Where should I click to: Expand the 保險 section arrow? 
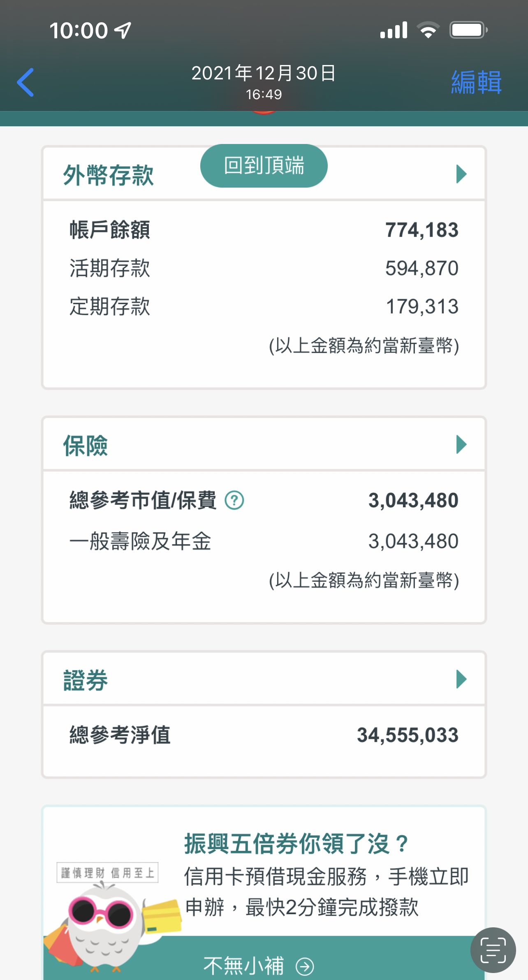[x=461, y=444]
